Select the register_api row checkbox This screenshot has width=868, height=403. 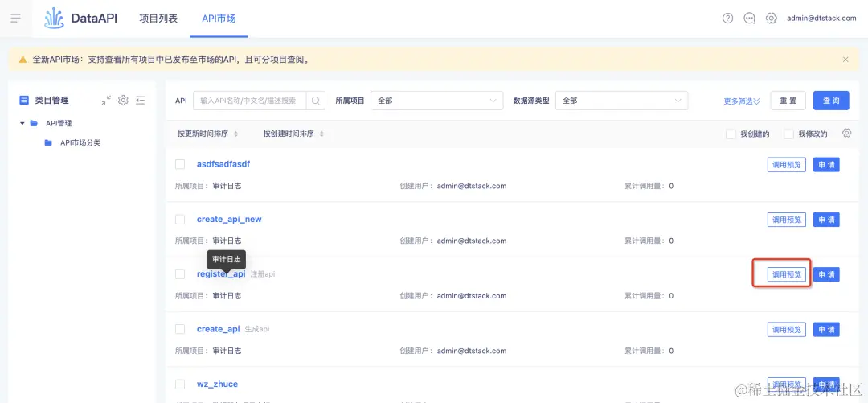click(180, 273)
